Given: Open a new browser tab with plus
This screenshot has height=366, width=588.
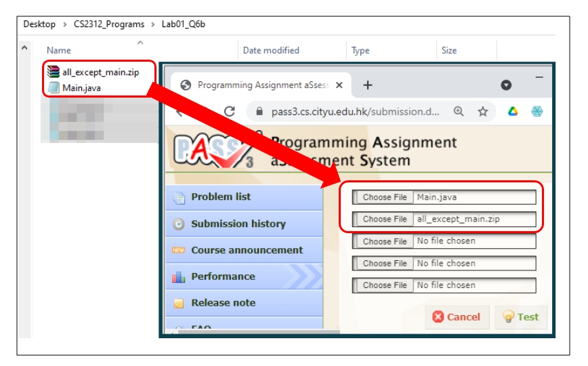Looking at the screenshot, I should [x=368, y=85].
